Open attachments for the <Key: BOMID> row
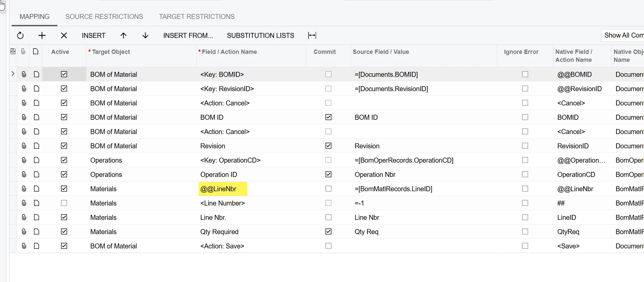The width and height of the screenshot is (644, 282). 24,74
